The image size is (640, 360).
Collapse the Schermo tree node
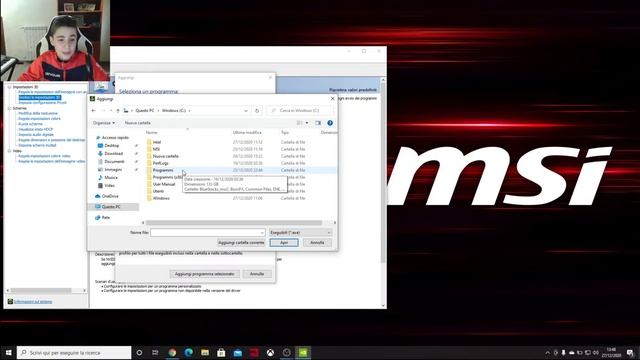[x=9, y=108]
